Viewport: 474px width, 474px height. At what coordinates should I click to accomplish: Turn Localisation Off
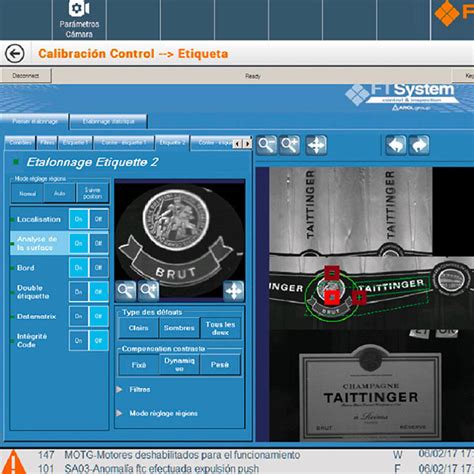pyautogui.click(x=99, y=219)
